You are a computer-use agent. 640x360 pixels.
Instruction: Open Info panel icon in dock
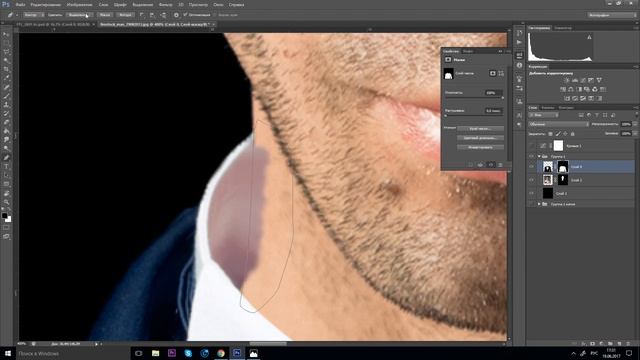(519, 65)
